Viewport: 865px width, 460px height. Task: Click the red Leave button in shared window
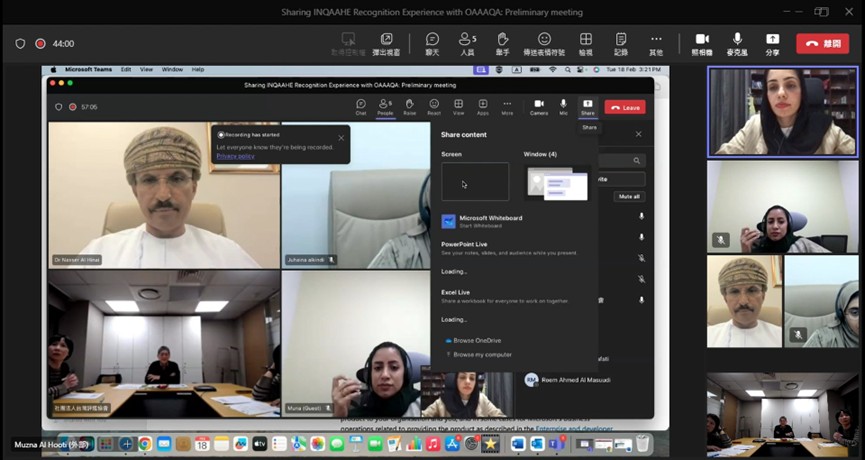[x=625, y=108]
